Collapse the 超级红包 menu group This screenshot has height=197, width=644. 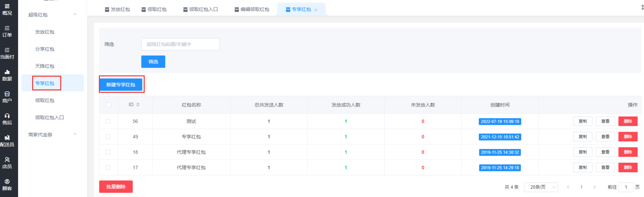75,14
